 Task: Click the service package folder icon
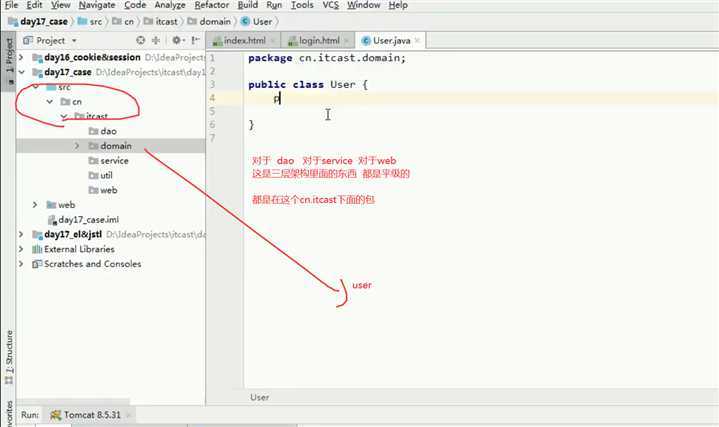94,161
